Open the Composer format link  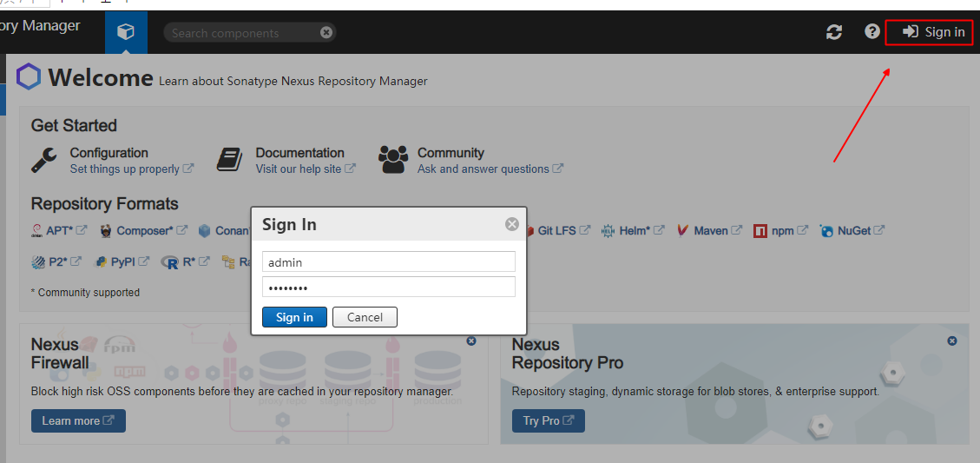coord(152,230)
